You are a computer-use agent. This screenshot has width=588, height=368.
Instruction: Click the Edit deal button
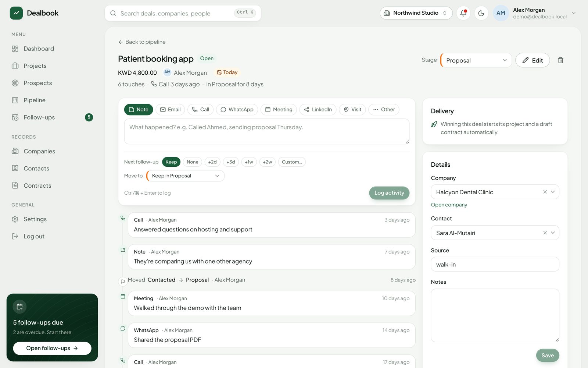(x=533, y=60)
